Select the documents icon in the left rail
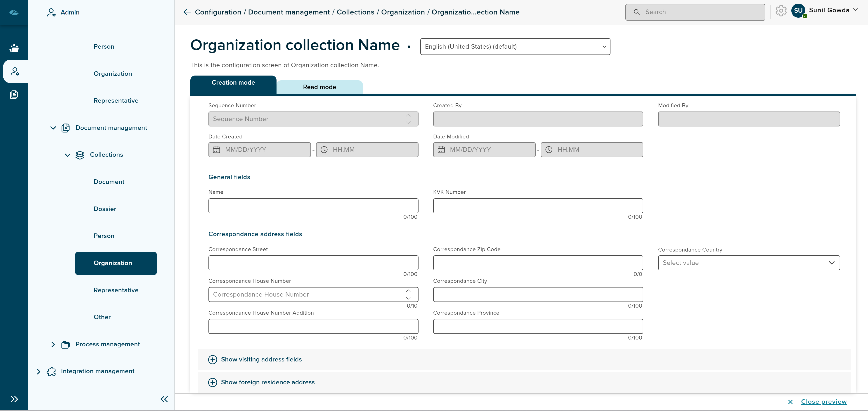 (14, 95)
